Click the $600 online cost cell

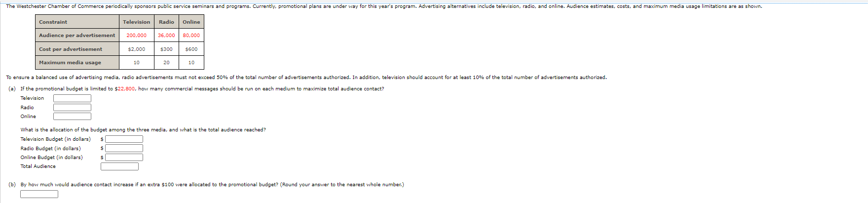point(191,49)
